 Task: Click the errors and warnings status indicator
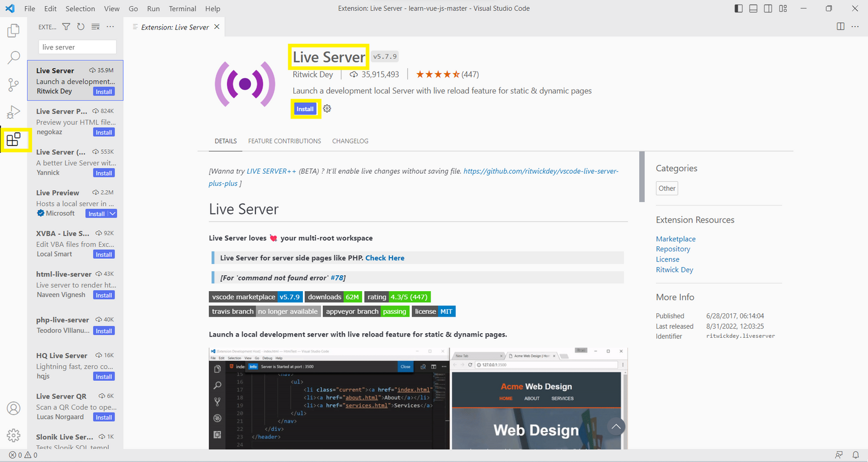(x=23, y=455)
